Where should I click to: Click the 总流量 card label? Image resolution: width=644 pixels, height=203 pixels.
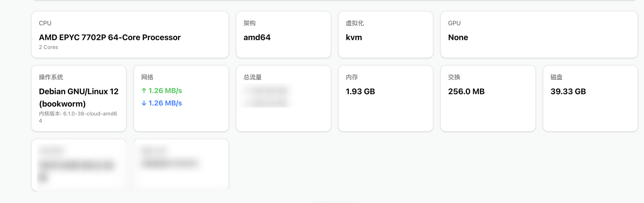[x=253, y=77]
